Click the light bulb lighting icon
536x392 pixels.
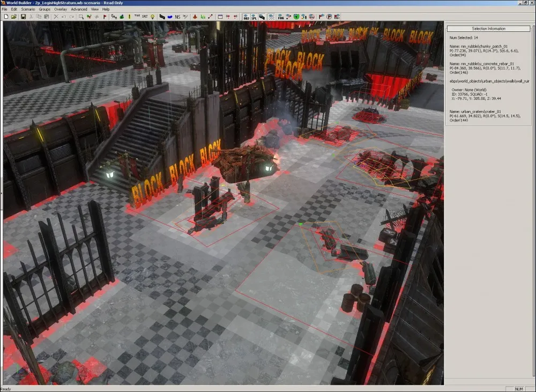coord(153,17)
